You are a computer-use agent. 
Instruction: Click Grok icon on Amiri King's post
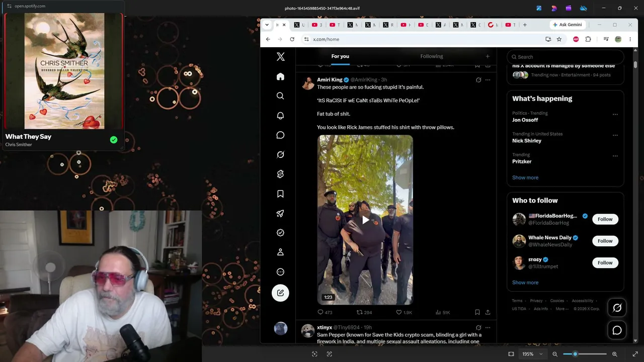point(478,80)
